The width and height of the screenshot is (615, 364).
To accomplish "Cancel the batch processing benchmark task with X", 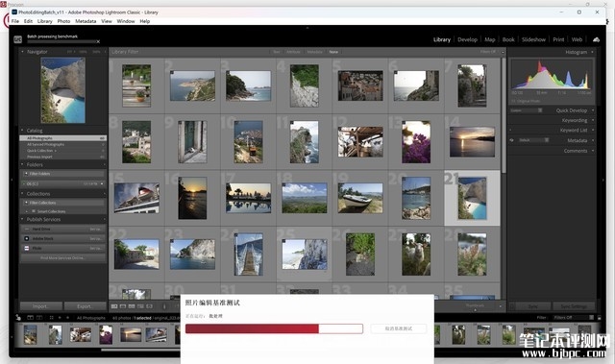I will (98, 41).
